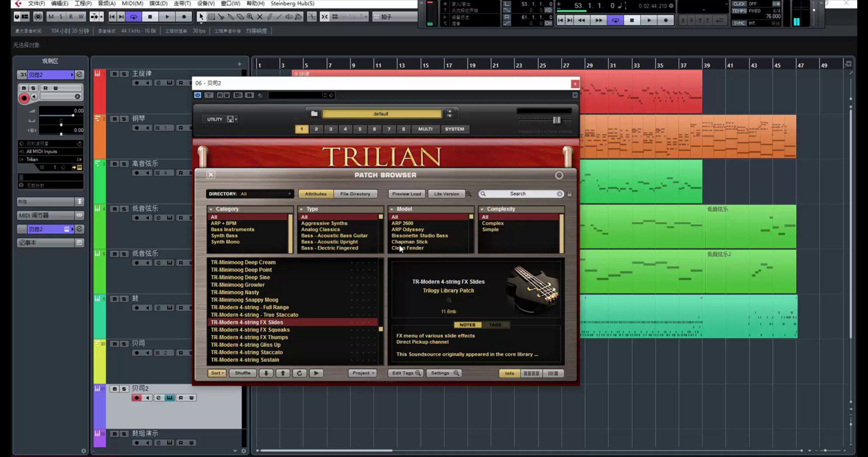Open the Sort dropdown
The height and width of the screenshot is (457, 868).
click(217, 373)
